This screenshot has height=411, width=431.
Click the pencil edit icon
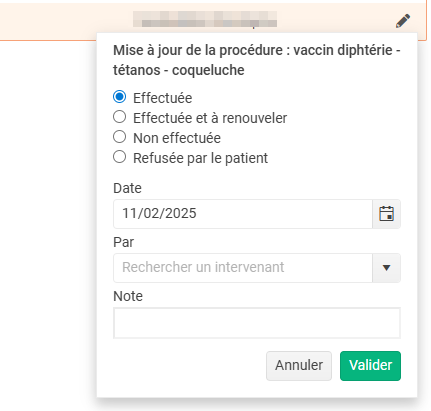(403, 21)
